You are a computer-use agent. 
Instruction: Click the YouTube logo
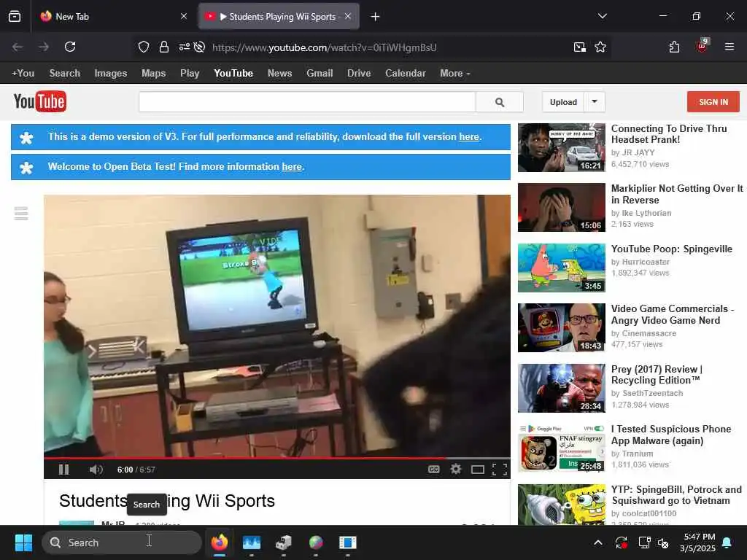(40, 101)
